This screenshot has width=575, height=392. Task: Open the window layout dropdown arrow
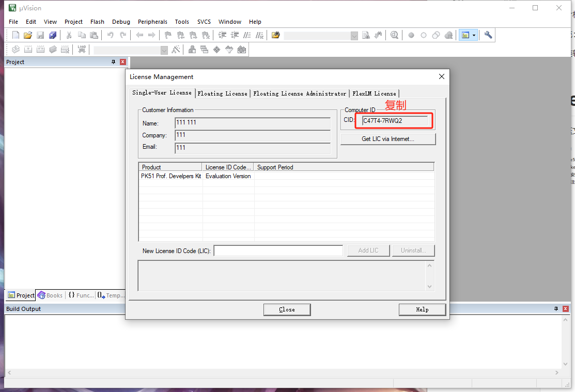coord(474,35)
